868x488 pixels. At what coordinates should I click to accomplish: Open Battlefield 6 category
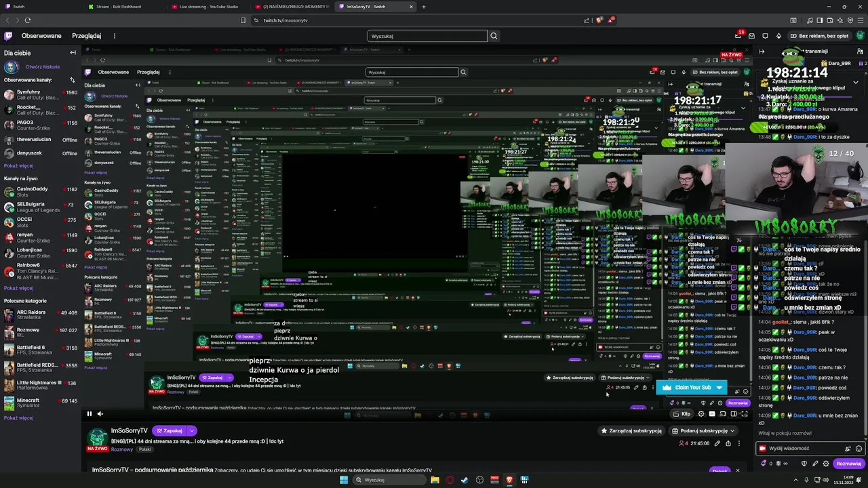point(41,350)
